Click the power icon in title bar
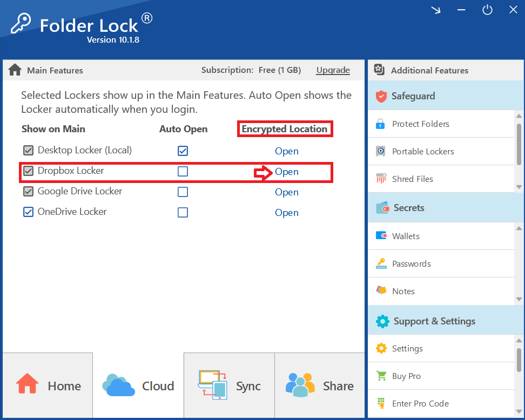 [487, 10]
